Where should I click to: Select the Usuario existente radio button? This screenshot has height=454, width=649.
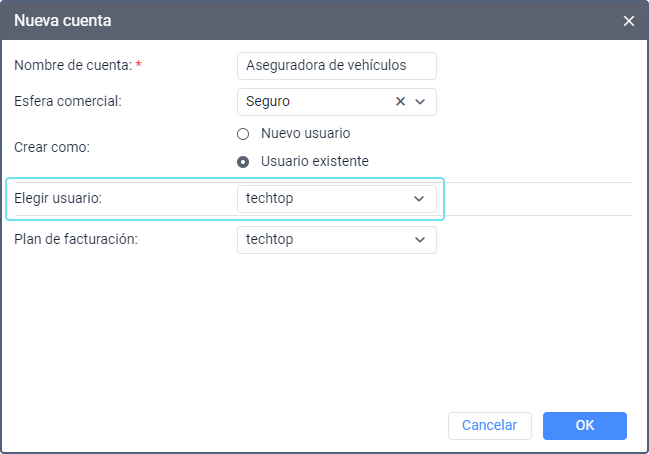[243, 161]
